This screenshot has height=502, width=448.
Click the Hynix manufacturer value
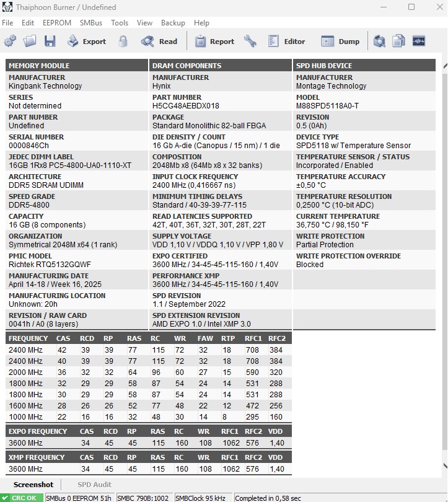(161, 86)
